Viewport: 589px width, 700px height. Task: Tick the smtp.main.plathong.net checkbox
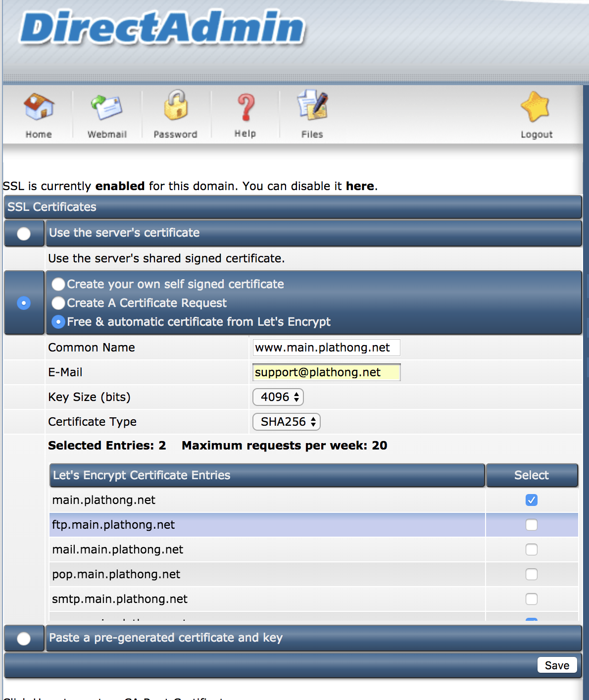coord(532,599)
